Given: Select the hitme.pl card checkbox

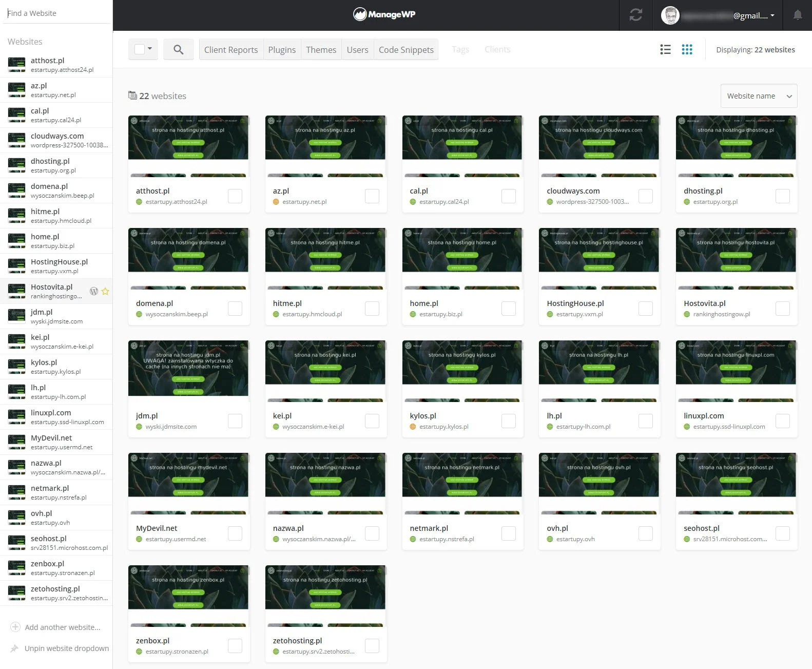Looking at the screenshot, I should pyautogui.click(x=372, y=309).
